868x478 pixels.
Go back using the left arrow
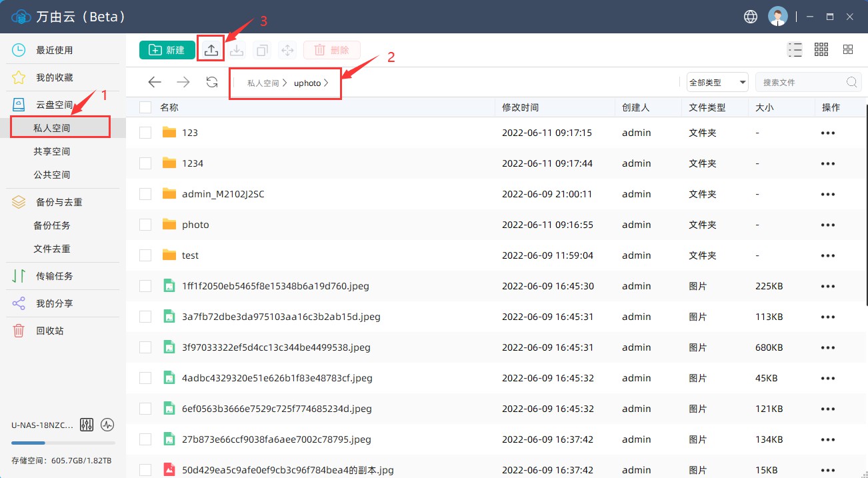coord(155,82)
